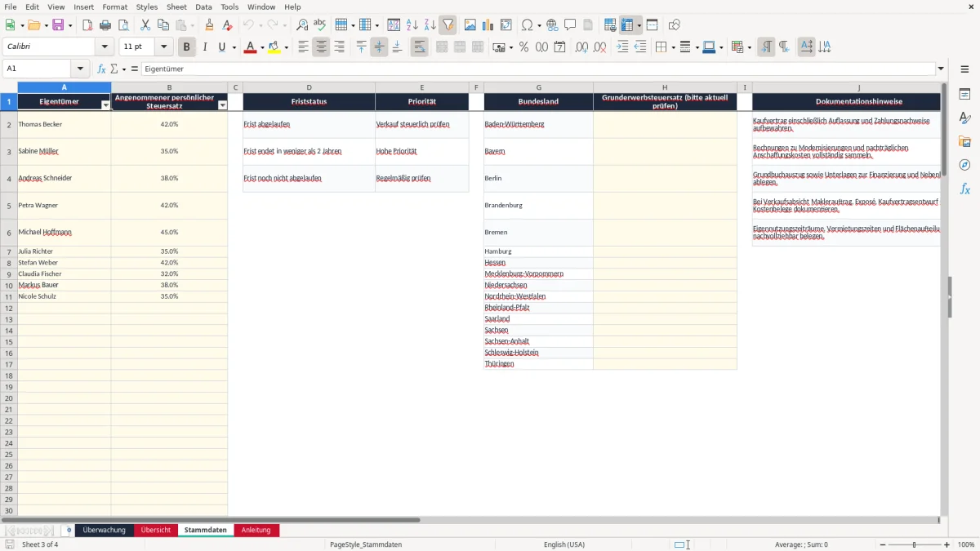Toggle Wrap Text button
The height and width of the screenshot is (551, 980).
pyautogui.click(x=419, y=47)
